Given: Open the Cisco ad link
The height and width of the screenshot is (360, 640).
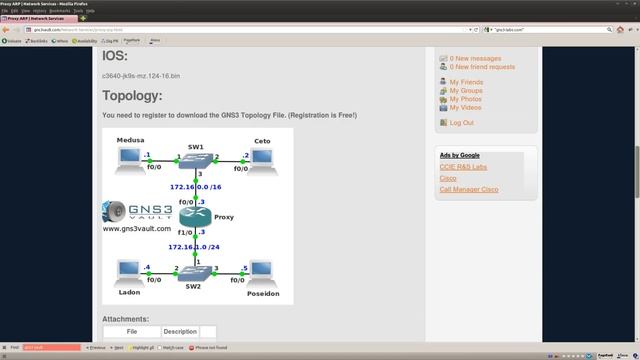Looking at the screenshot, I should (x=448, y=178).
